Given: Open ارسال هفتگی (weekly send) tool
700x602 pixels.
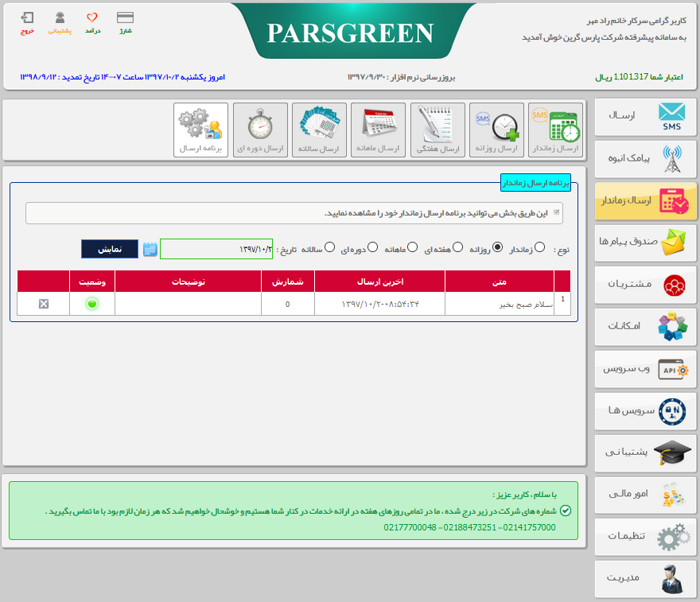Looking at the screenshot, I should [437, 130].
